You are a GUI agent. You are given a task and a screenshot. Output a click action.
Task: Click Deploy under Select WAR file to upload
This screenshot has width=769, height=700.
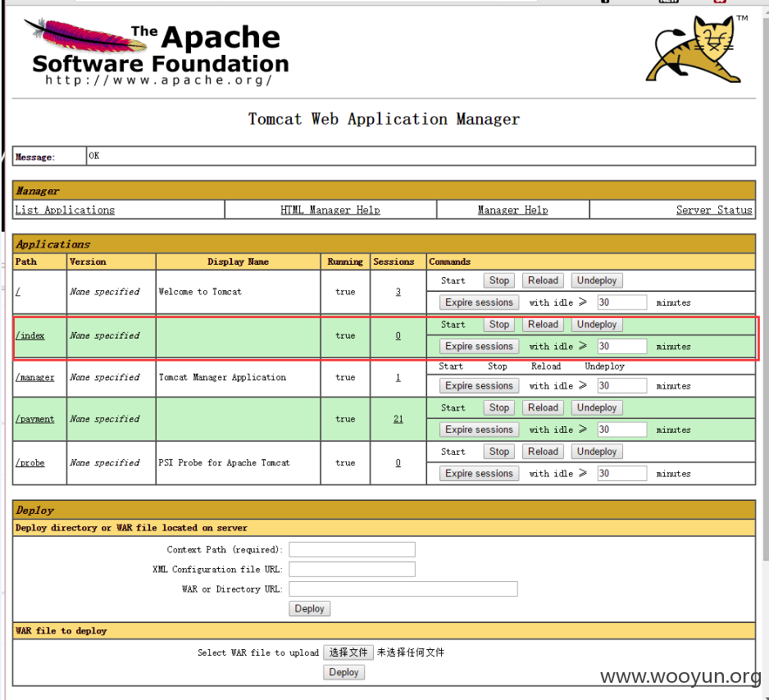click(x=344, y=673)
